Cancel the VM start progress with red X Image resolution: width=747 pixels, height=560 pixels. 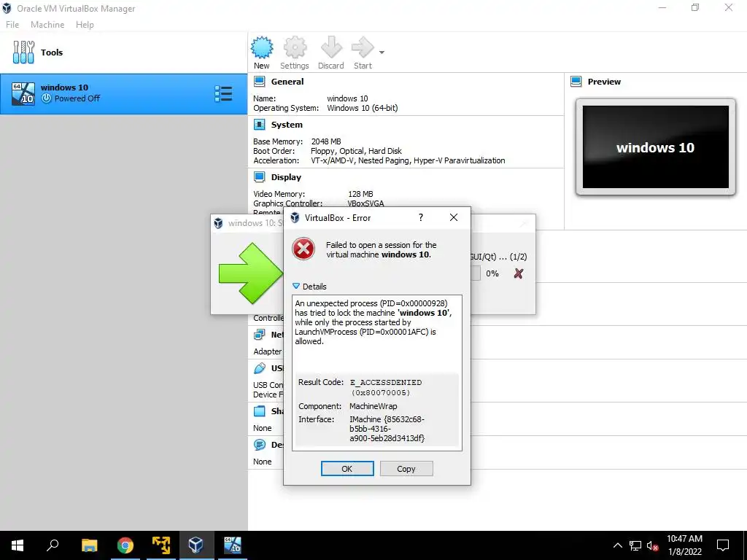coord(519,273)
